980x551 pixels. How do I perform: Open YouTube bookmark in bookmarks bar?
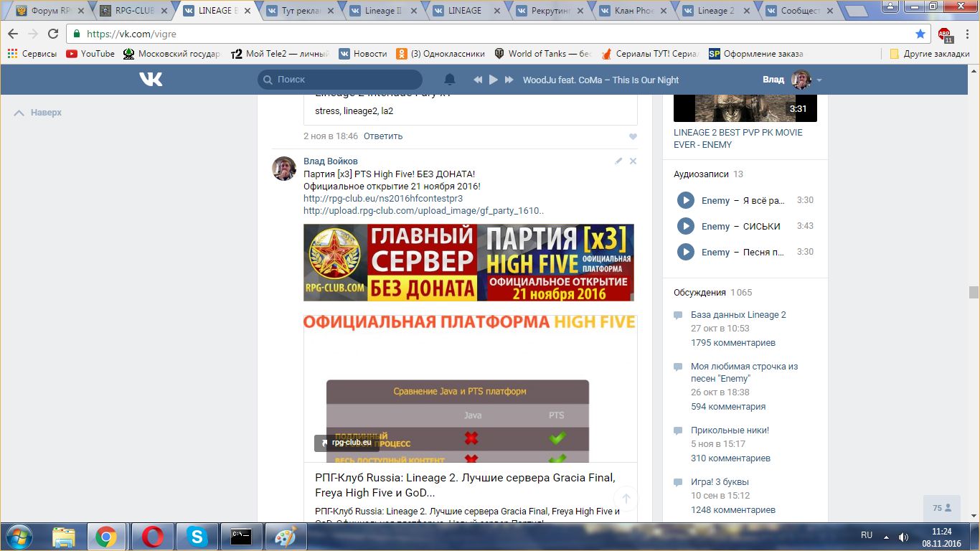pyautogui.click(x=90, y=54)
